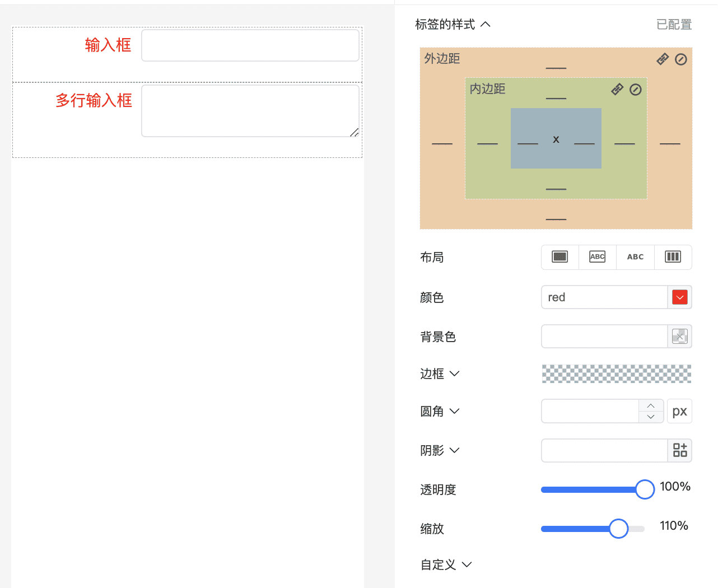Click the increment arrow on 圆角 stepper
Viewport: 718px width, 588px height.
(651, 405)
